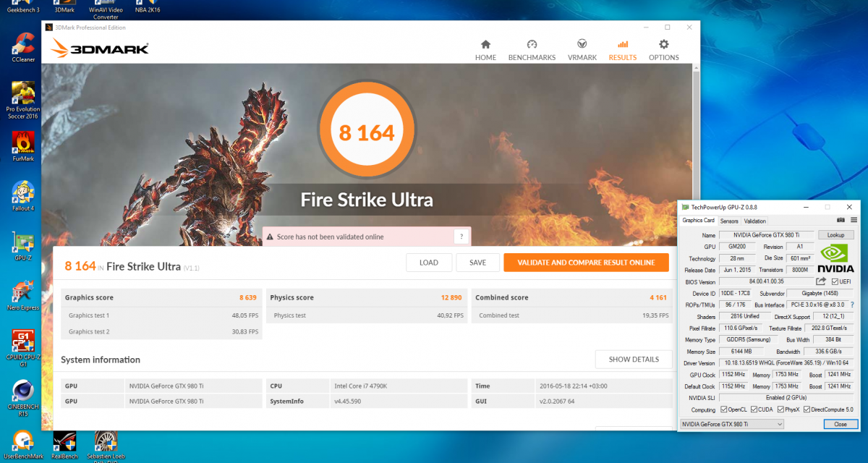Click the Lookup button in GPU-Z
This screenshot has height=463, width=868.
[836, 235]
